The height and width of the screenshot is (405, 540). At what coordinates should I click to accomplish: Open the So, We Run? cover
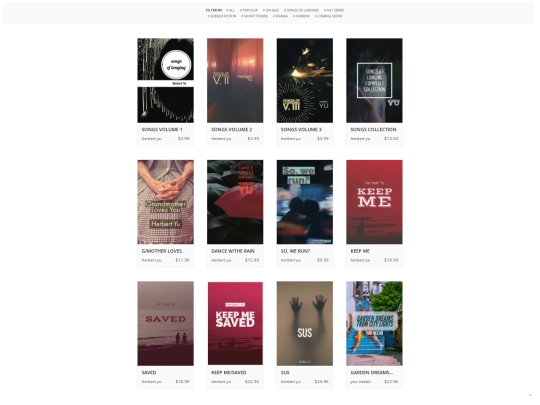point(305,202)
